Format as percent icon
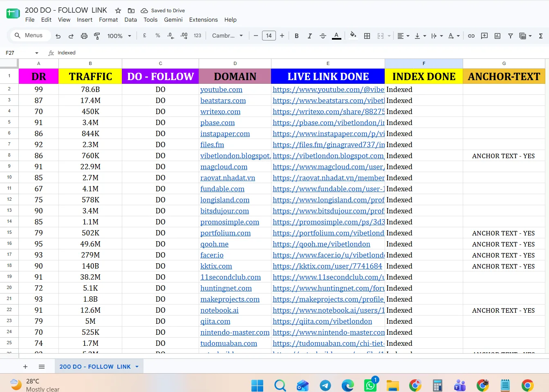Screen dimensions: 549x392 pyautogui.click(x=158, y=36)
